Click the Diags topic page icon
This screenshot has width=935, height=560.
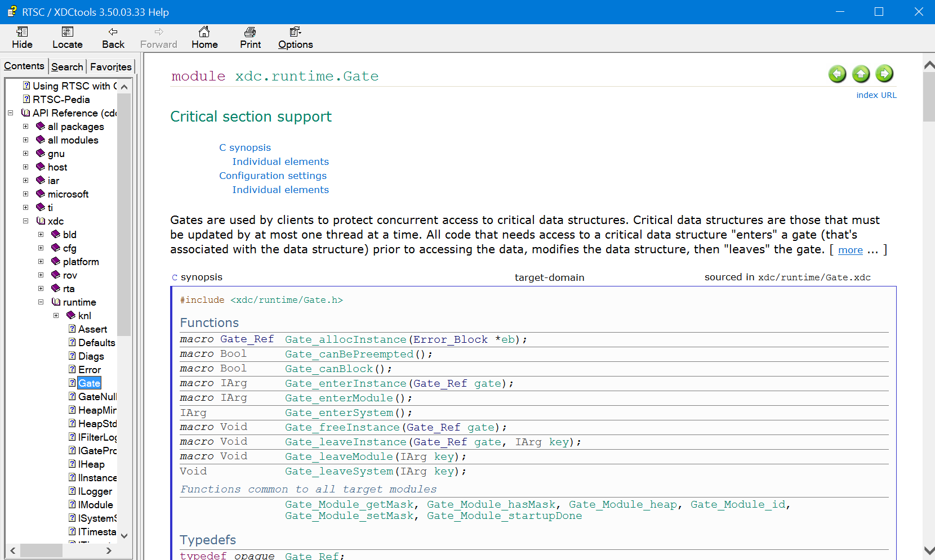coord(72,356)
